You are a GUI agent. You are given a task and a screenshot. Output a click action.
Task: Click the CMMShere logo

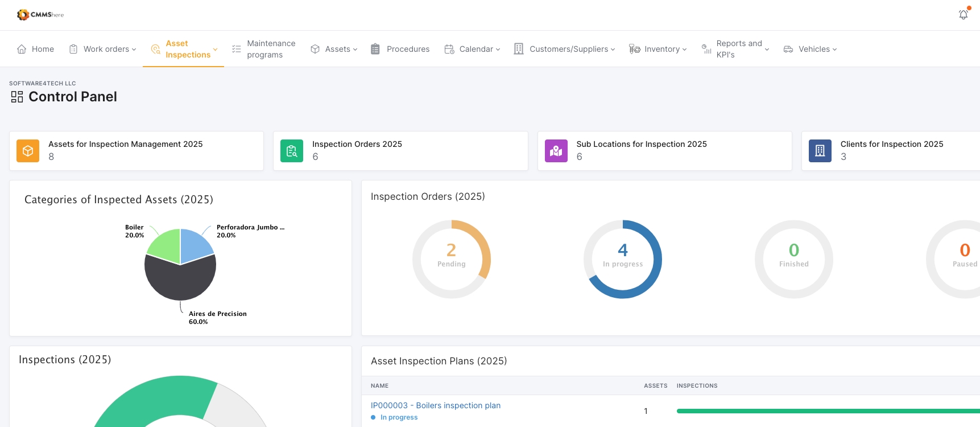[40, 15]
